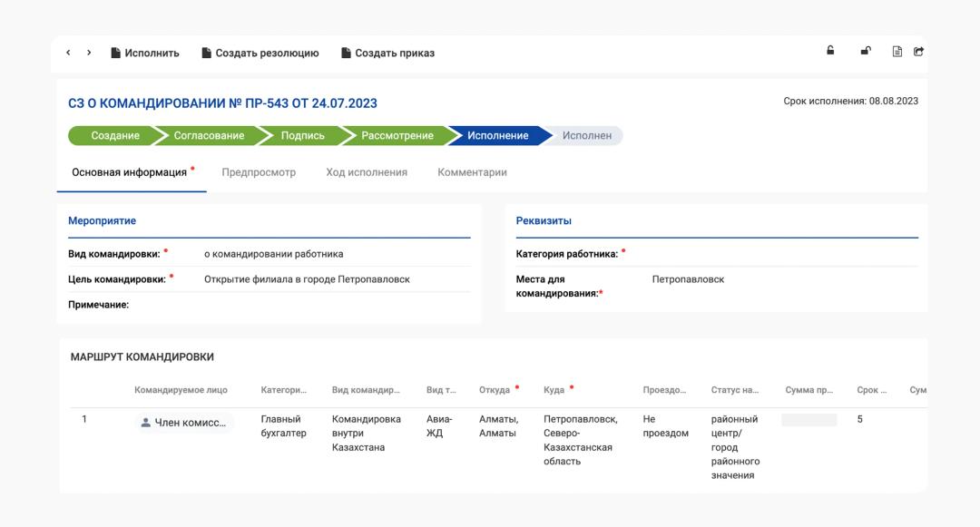Open the document page icon in toolbar
The height and width of the screenshot is (527, 980).
click(897, 52)
